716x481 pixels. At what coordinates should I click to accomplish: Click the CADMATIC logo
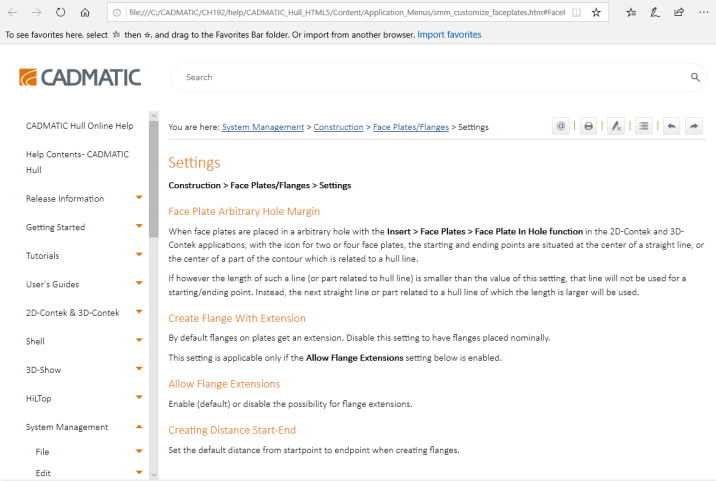[x=80, y=77]
